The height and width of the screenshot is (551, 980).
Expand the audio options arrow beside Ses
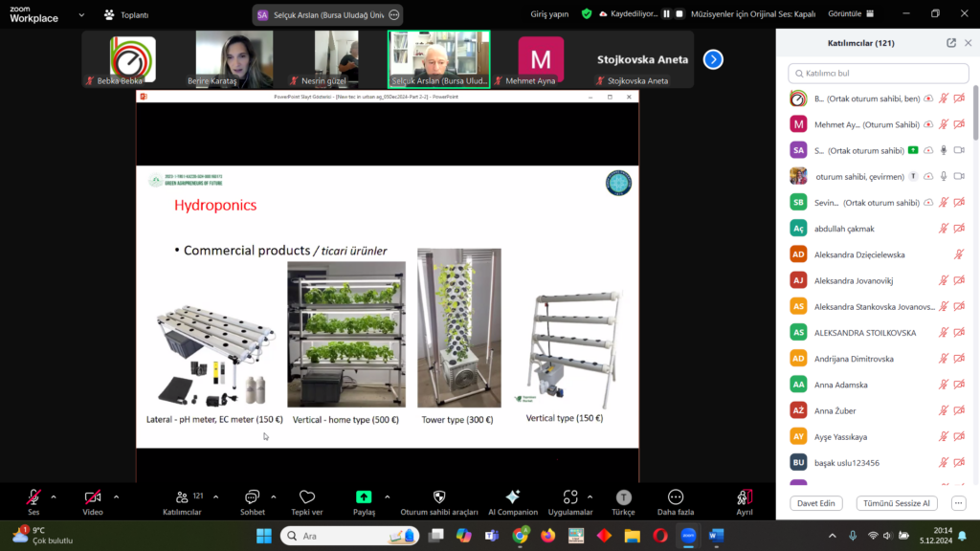coord(54,496)
